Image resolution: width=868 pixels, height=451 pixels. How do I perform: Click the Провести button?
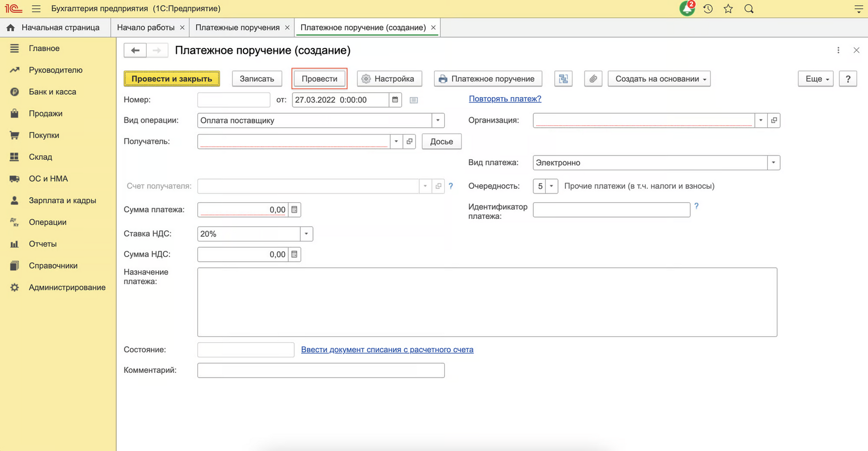[319, 79]
